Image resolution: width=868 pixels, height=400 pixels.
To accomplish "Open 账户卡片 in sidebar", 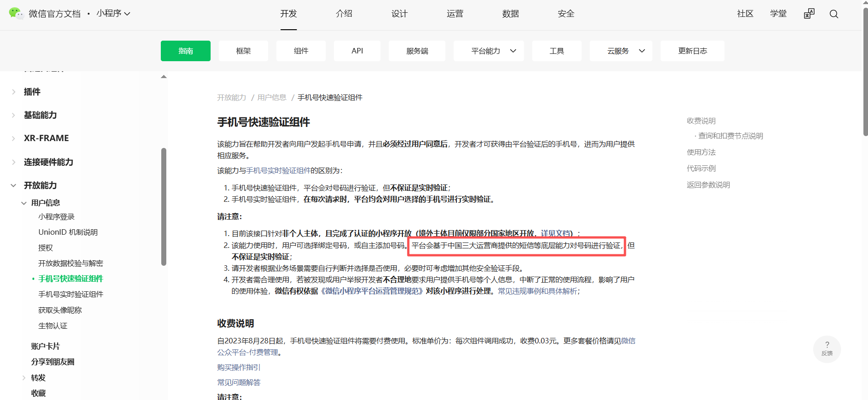I will (45, 346).
